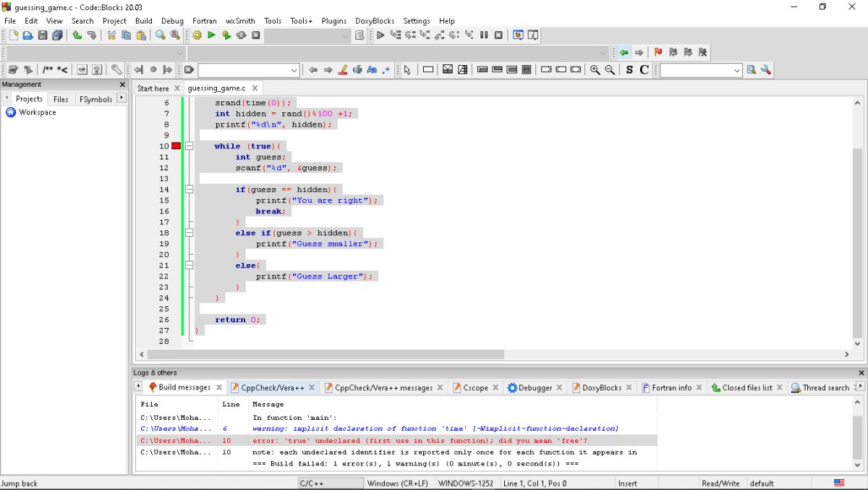Rebuild the project with the rebuild icon
This screenshot has width=868, height=490.
click(x=241, y=35)
